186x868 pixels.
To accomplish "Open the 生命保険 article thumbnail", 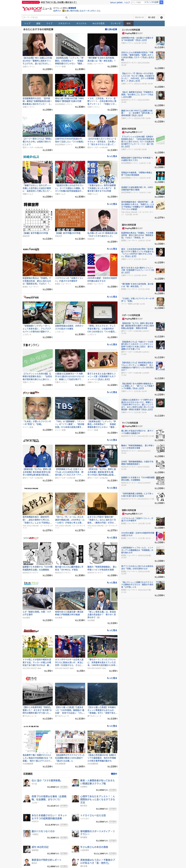I will point(38,360).
